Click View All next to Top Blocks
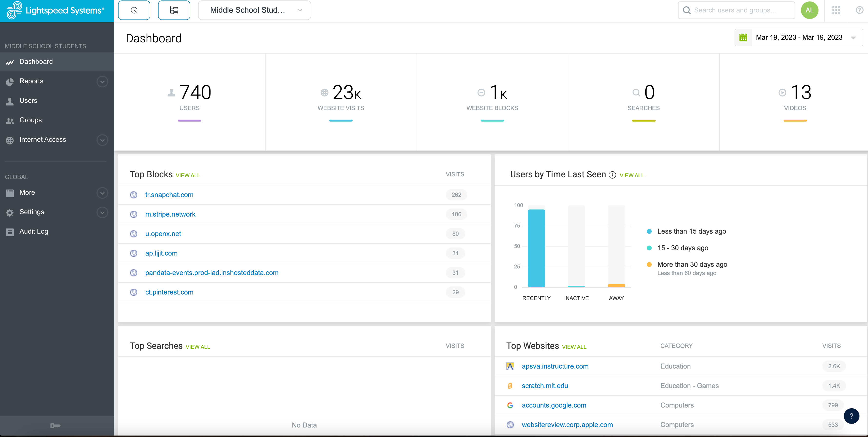Screen dimensions: 868x437 pyautogui.click(x=188, y=175)
